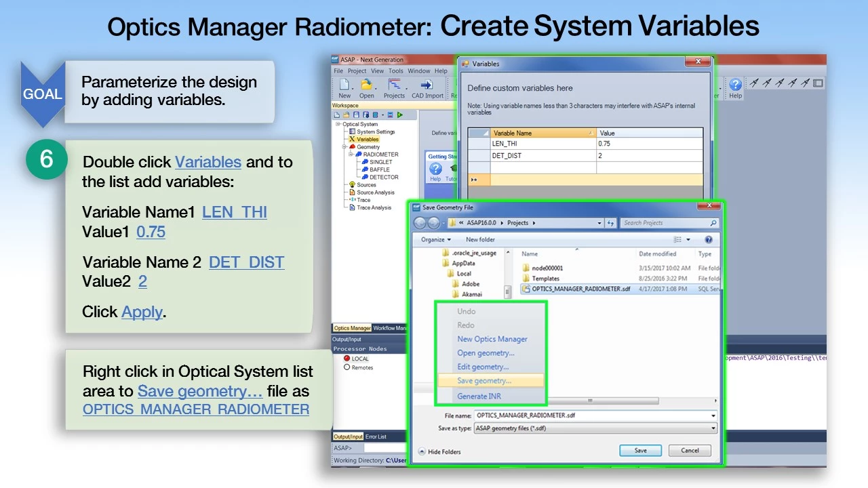868x488 pixels.
Task: Open the Organize dropdown in Save dialog
Action: 435,240
